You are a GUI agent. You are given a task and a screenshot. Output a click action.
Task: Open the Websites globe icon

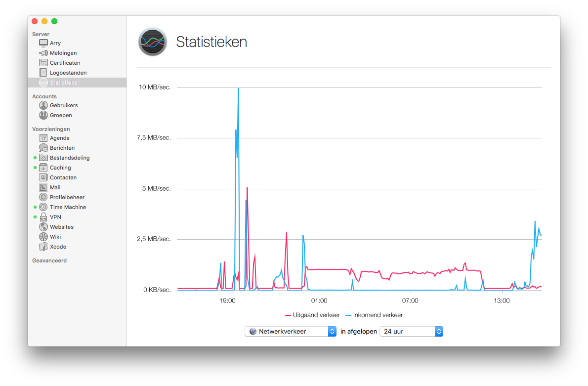(43, 227)
